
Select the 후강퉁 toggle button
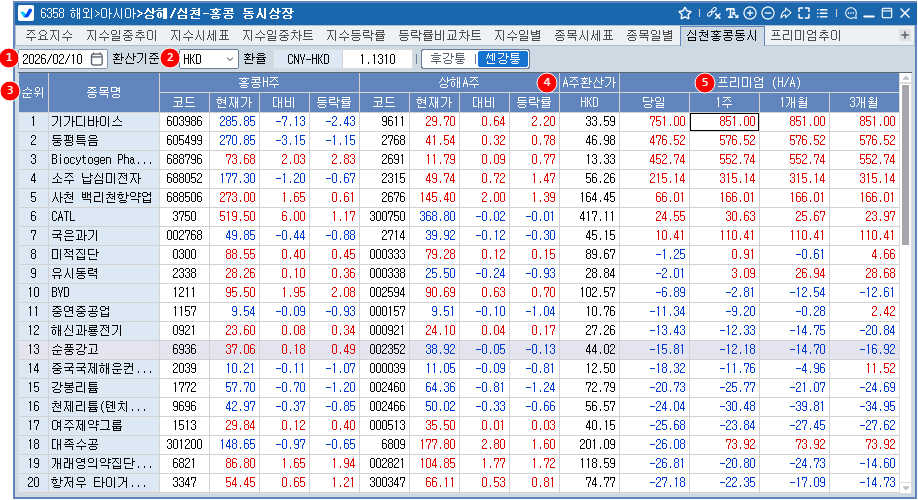coord(447,59)
